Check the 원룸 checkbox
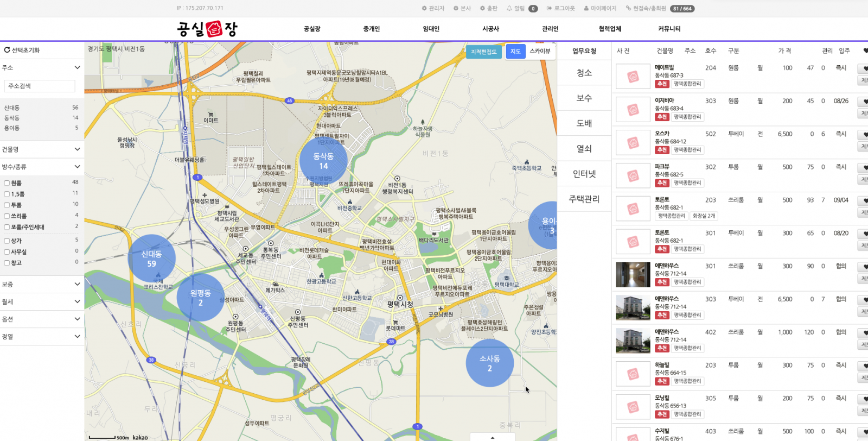The image size is (868, 441). pyautogui.click(x=7, y=183)
